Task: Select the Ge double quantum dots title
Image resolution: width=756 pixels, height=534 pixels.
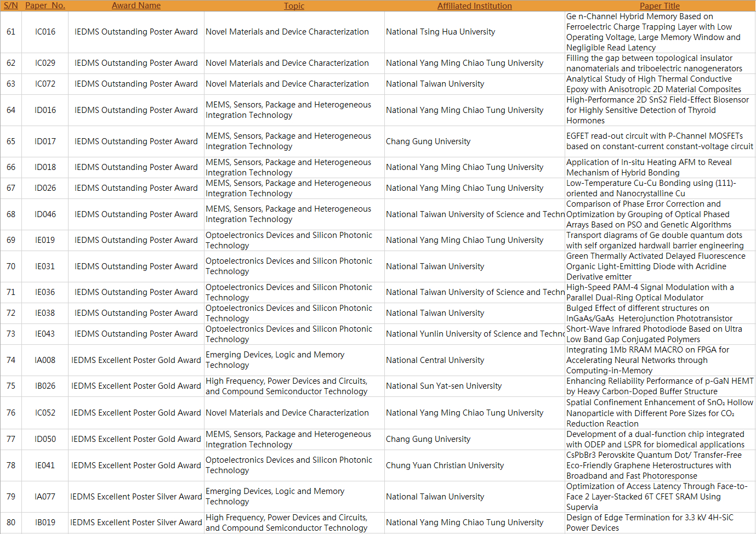Action: [660, 240]
